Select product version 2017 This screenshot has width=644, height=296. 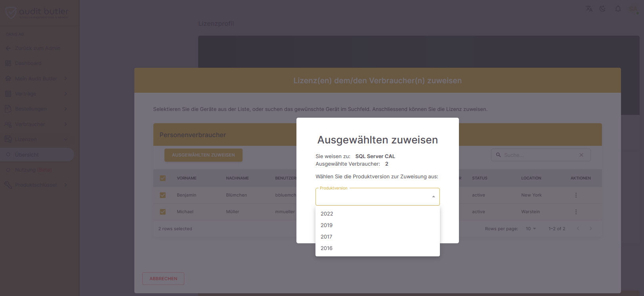(378, 237)
